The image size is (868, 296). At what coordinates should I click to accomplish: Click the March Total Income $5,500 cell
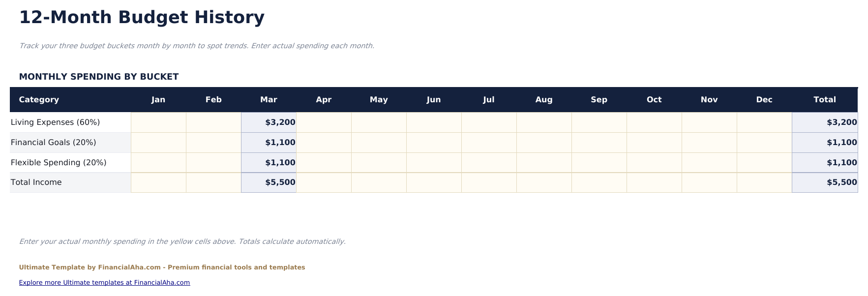coord(269,182)
